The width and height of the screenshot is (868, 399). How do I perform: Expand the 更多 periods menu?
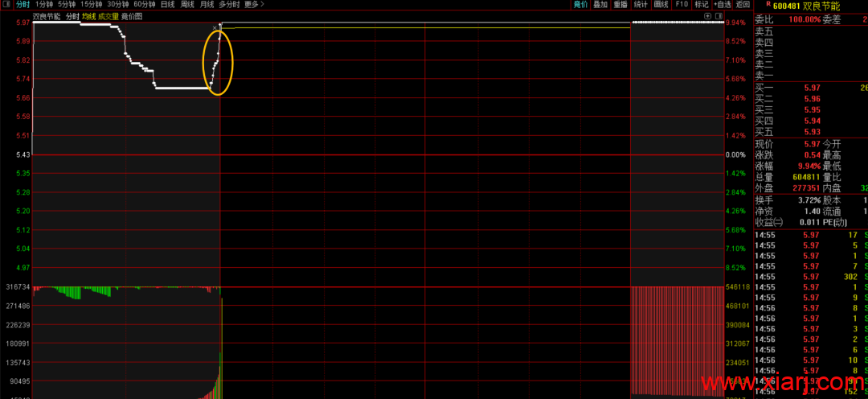coord(254,5)
